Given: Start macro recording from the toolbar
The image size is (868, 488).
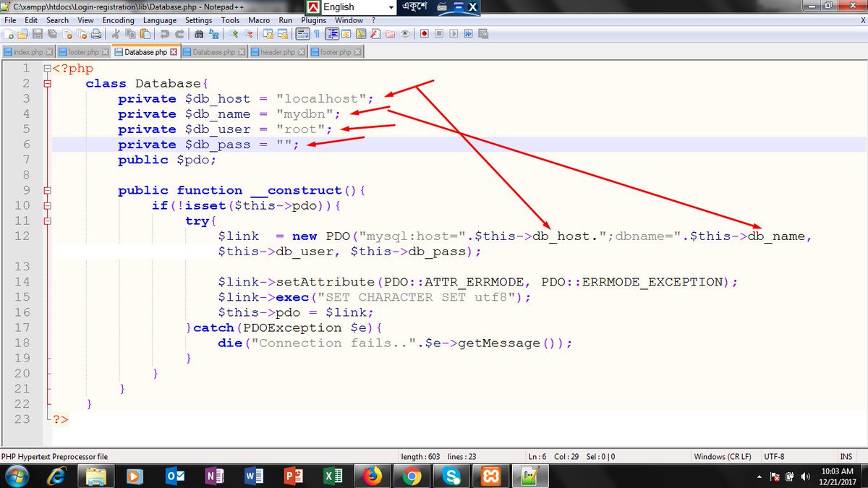Looking at the screenshot, I should click(424, 33).
